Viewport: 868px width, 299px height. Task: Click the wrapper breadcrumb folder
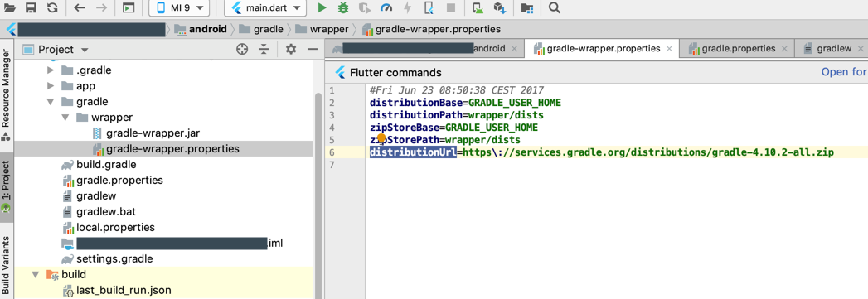point(322,29)
